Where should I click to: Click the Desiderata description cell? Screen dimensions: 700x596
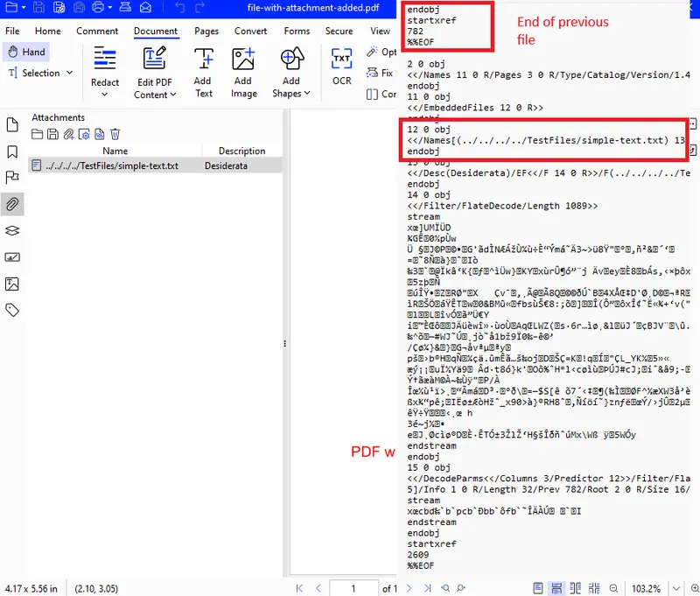coord(226,165)
